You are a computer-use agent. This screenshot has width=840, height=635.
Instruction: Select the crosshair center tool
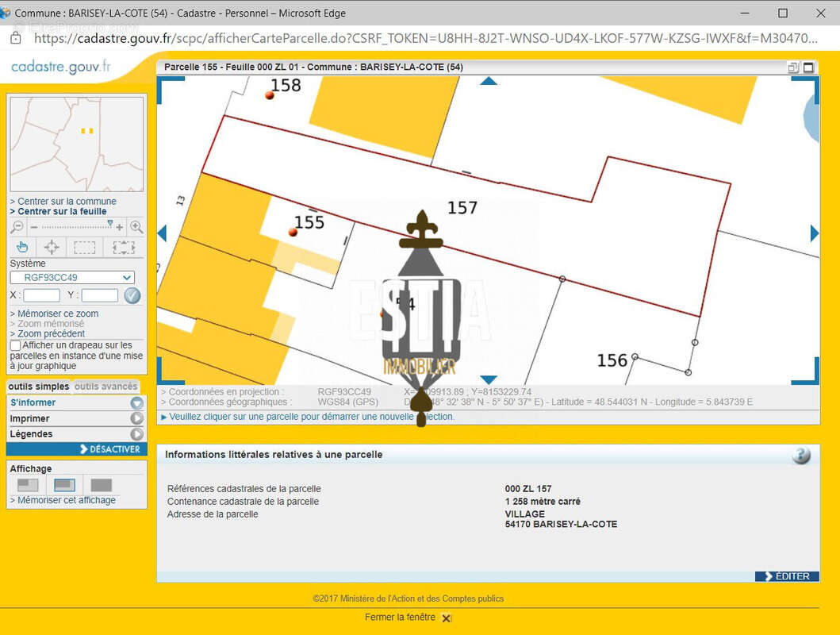(x=52, y=247)
